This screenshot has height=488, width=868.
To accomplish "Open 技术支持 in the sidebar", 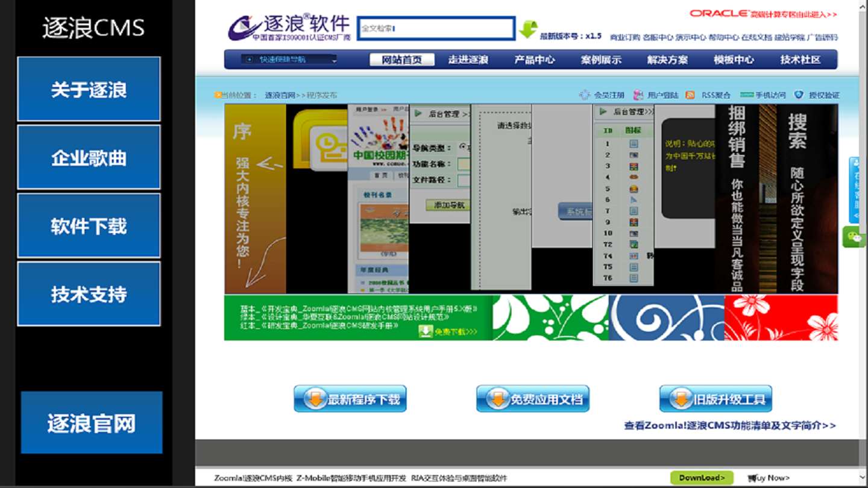I will point(89,293).
